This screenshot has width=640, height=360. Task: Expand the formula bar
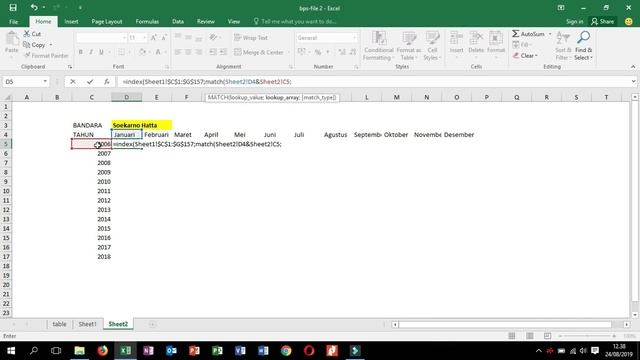(x=633, y=82)
